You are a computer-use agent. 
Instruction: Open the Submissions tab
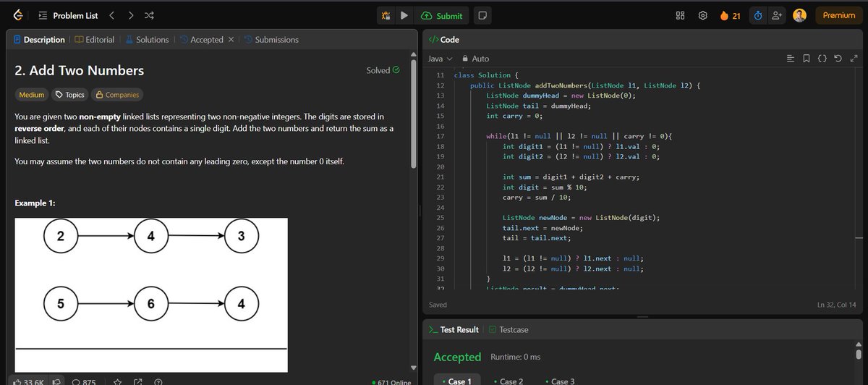click(x=271, y=40)
